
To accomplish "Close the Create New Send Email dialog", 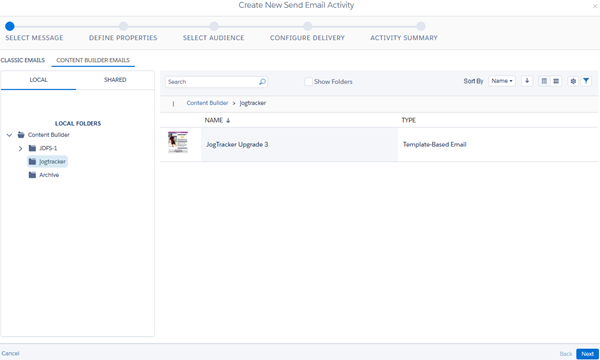I will coord(595,6).
